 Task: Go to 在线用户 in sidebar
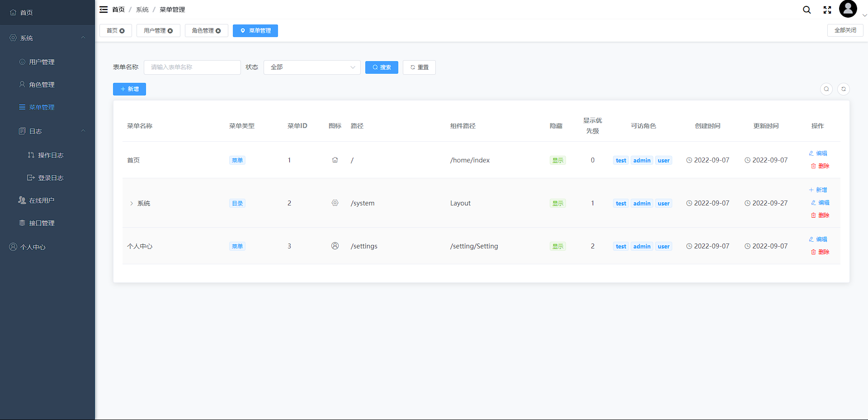pos(42,200)
